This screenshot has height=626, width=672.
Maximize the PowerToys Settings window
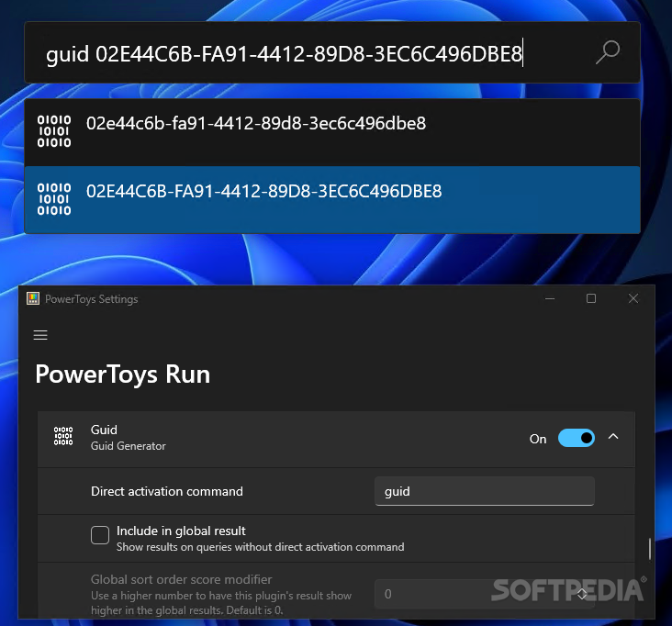591,298
